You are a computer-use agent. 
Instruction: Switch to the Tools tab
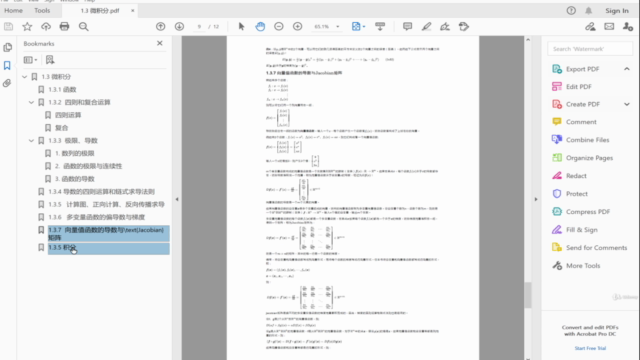click(x=42, y=11)
